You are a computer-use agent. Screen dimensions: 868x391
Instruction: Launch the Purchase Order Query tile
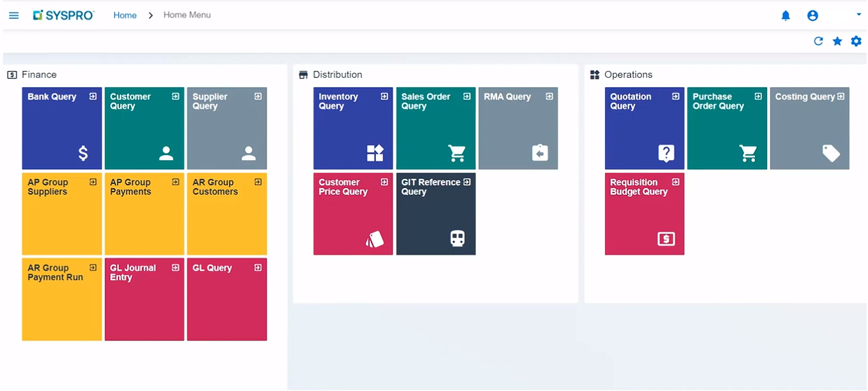coord(727,128)
